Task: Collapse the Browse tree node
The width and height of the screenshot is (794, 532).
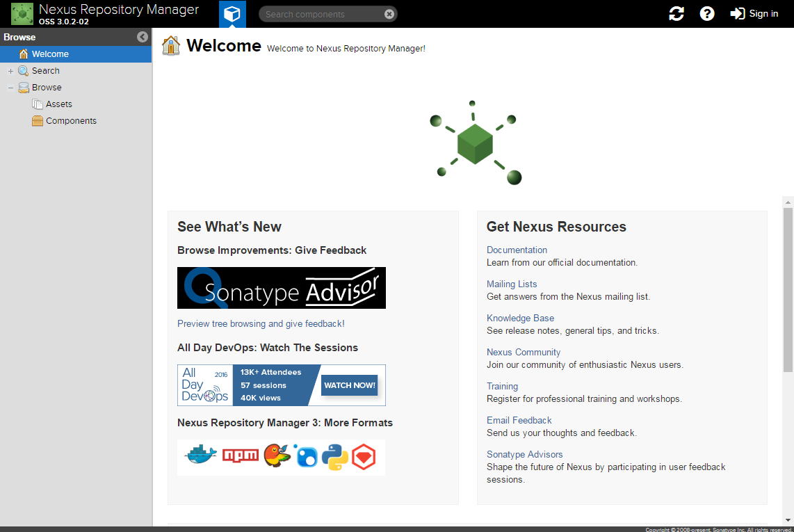Action: tap(10, 88)
